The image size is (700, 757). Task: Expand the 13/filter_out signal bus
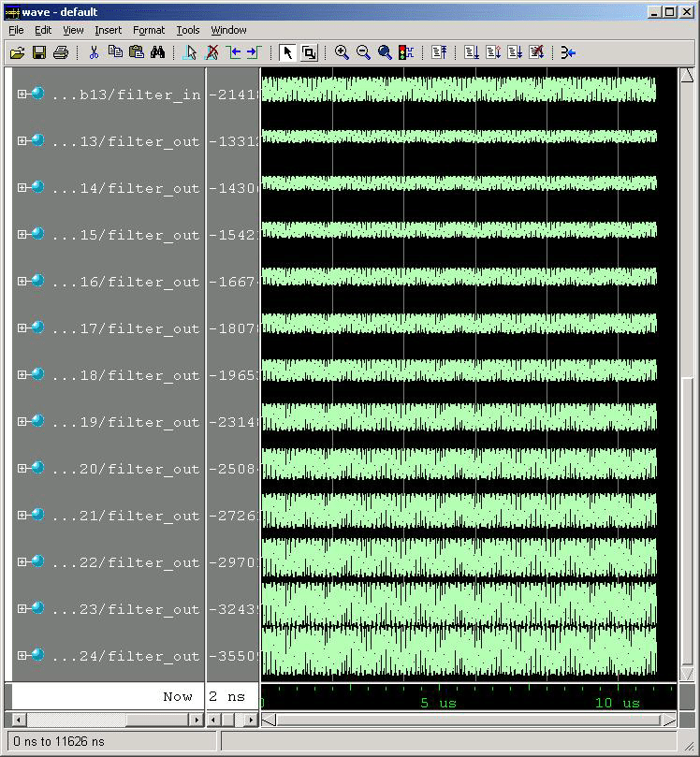tap(22, 140)
